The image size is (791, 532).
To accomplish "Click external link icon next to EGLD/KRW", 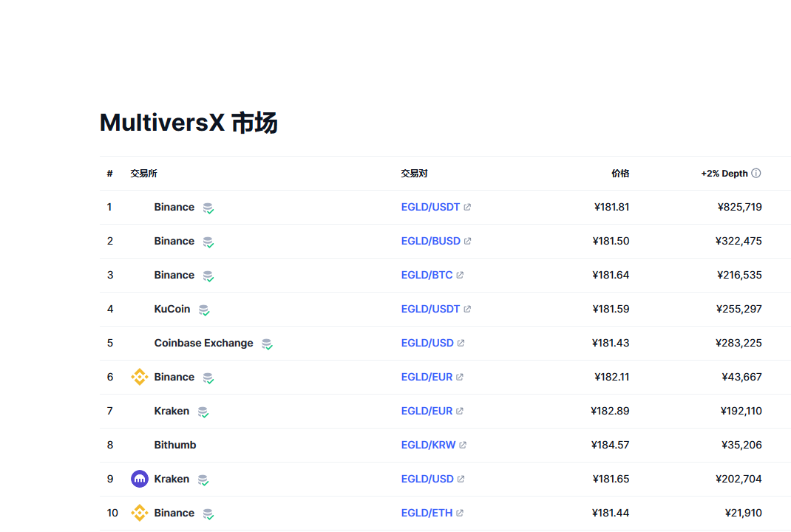I will coord(463,445).
